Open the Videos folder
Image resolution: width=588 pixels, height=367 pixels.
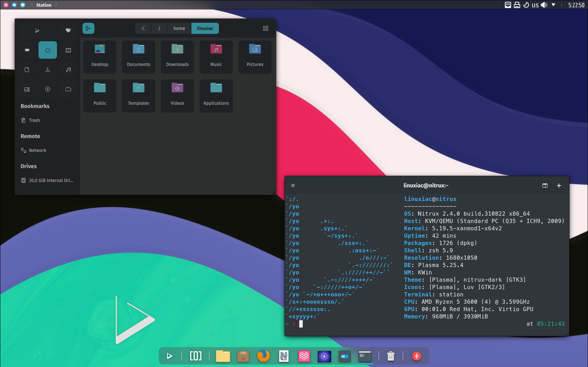point(177,96)
